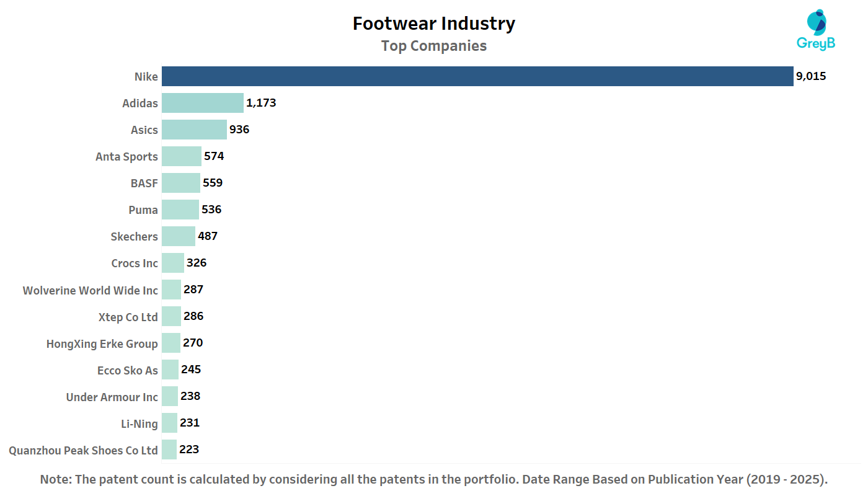Click the Nike value label 9,015
The height and width of the screenshot is (496, 868).
(x=811, y=76)
